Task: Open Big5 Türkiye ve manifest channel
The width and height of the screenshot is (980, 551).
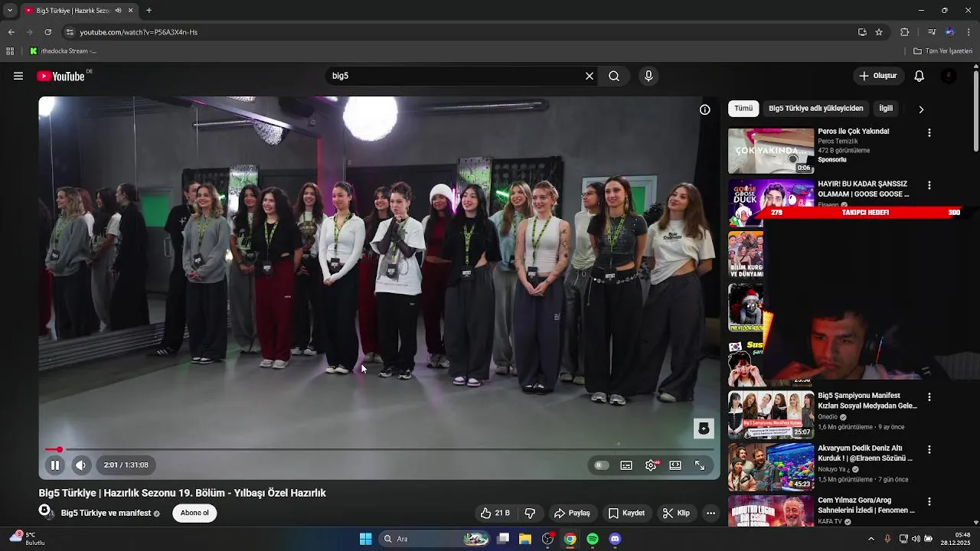Action: [106, 513]
